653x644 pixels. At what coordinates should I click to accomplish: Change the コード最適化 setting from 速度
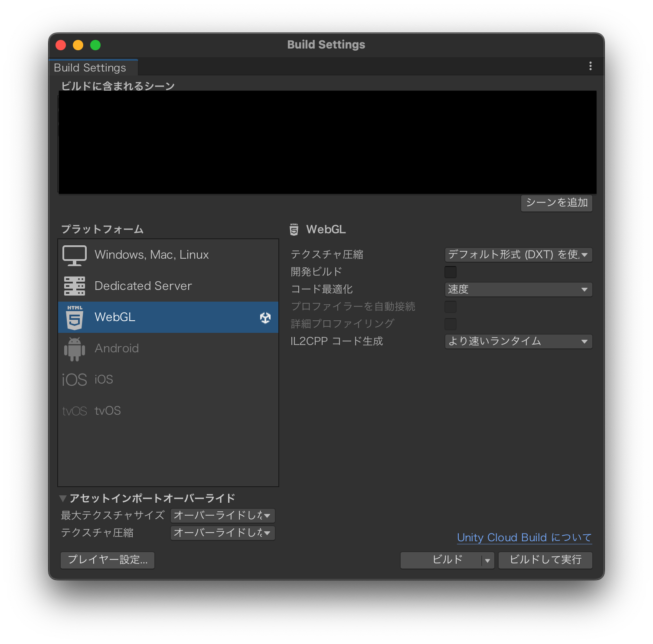[518, 289]
